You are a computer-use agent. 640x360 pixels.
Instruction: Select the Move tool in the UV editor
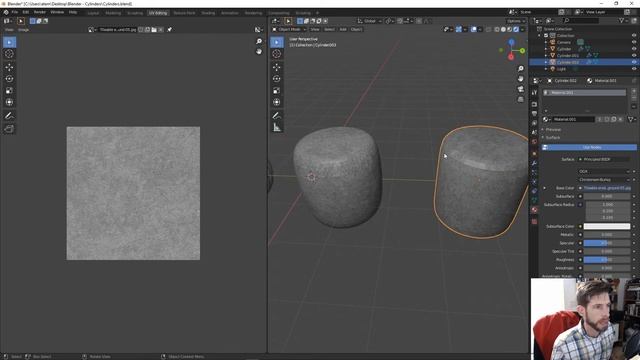[x=9, y=67]
